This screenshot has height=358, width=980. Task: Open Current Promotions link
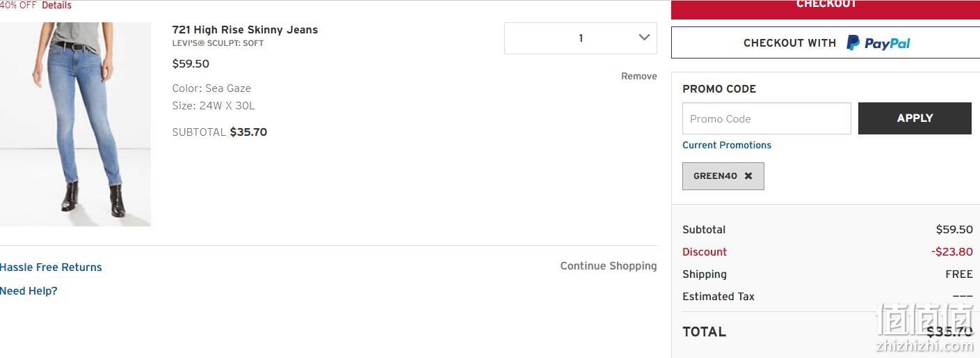pos(727,145)
